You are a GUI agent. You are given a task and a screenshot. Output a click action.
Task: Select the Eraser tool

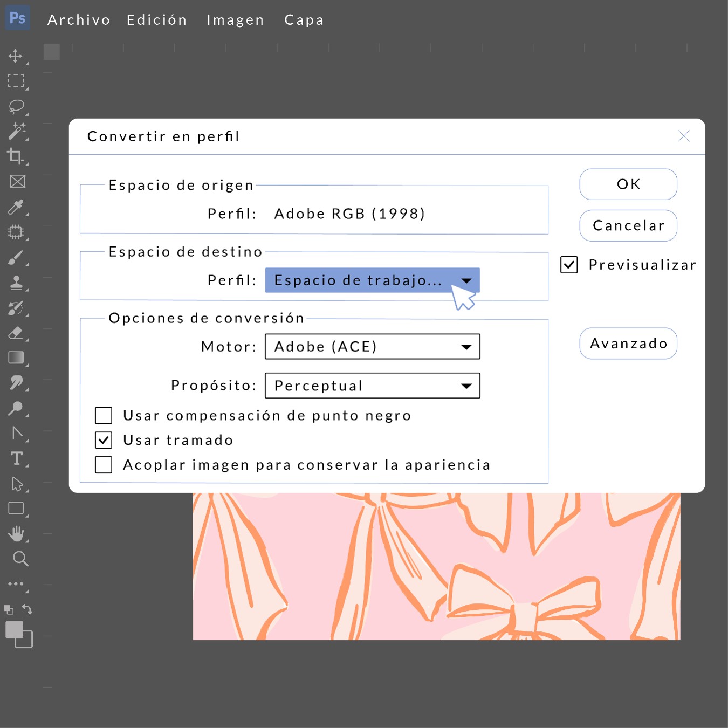[x=16, y=333]
